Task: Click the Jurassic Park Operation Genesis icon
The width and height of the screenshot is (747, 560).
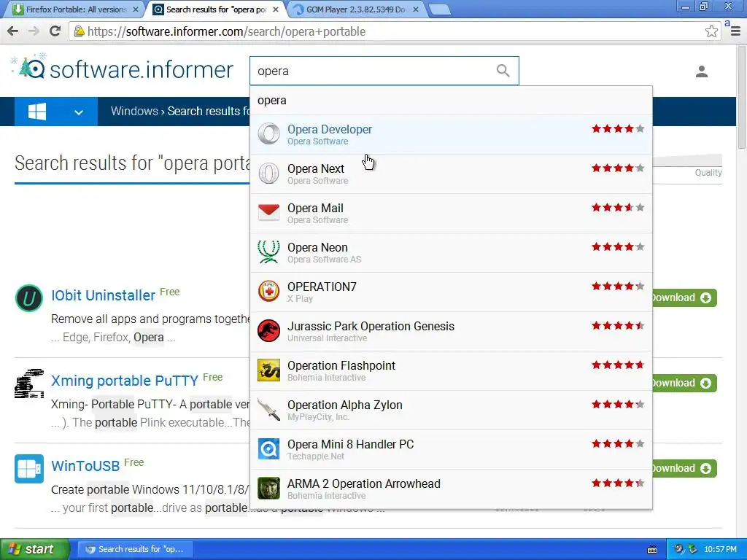Action: coord(268,331)
